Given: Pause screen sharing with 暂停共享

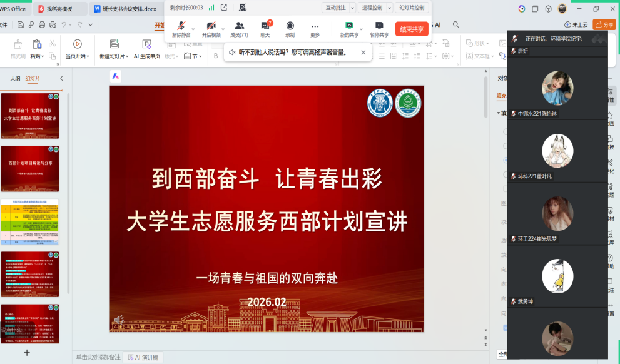Looking at the screenshot, I should click(379, 29).
